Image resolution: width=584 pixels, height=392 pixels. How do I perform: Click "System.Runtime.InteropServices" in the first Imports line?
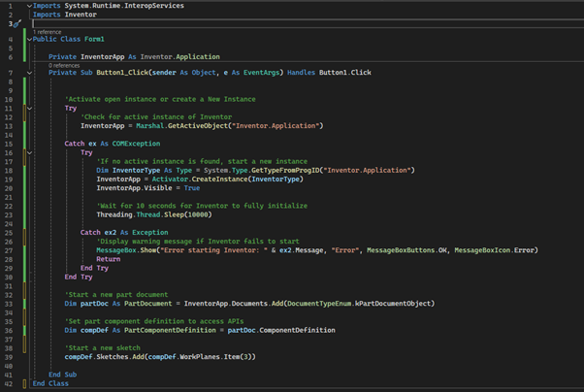tap(124, 6)
